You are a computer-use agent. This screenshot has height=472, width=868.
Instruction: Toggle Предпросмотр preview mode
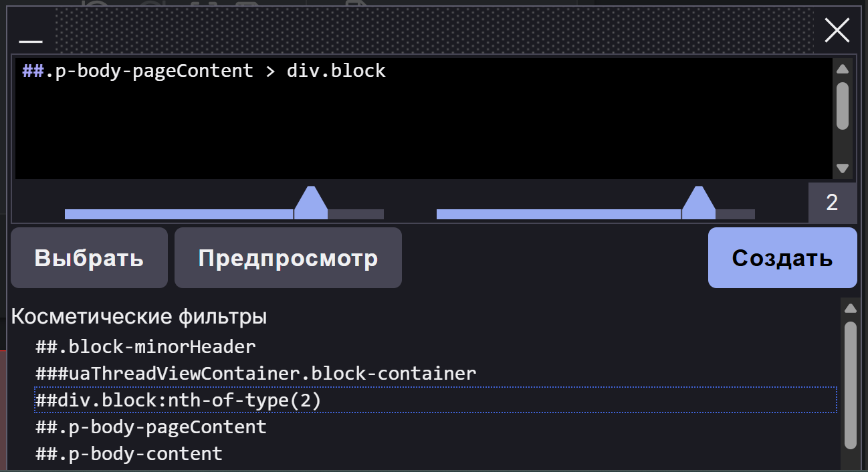[x=288, y=258]
